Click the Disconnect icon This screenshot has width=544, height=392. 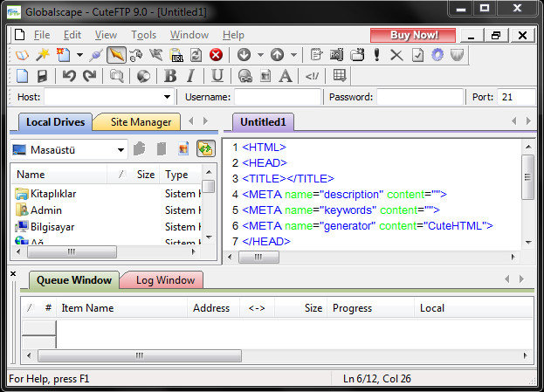coord(156,55)
